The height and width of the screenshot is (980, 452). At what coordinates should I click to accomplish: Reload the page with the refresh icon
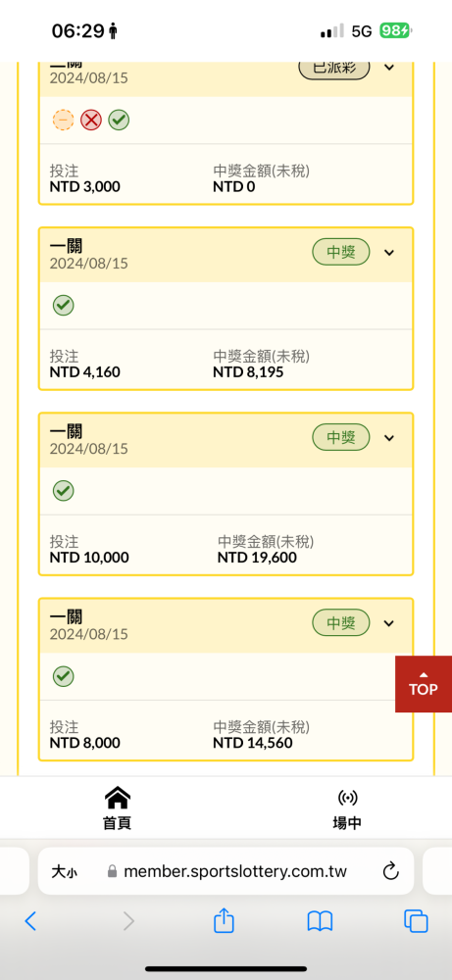(x=391, y=870)
